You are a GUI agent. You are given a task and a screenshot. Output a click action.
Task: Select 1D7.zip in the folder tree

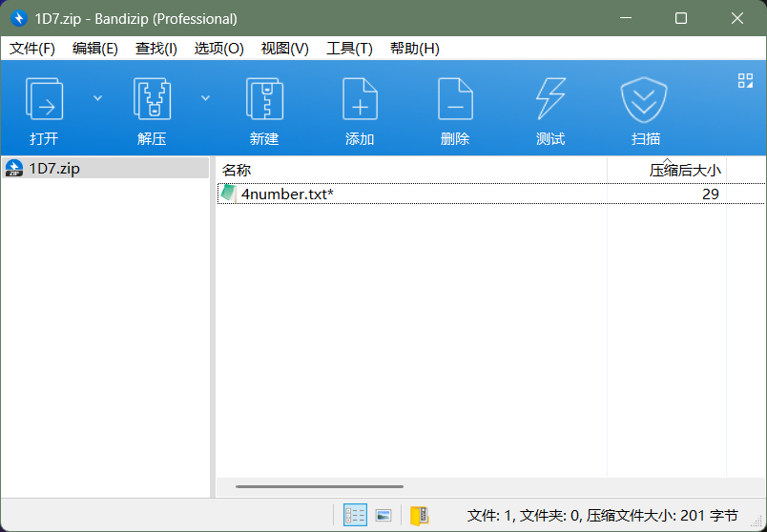[106, 168]
